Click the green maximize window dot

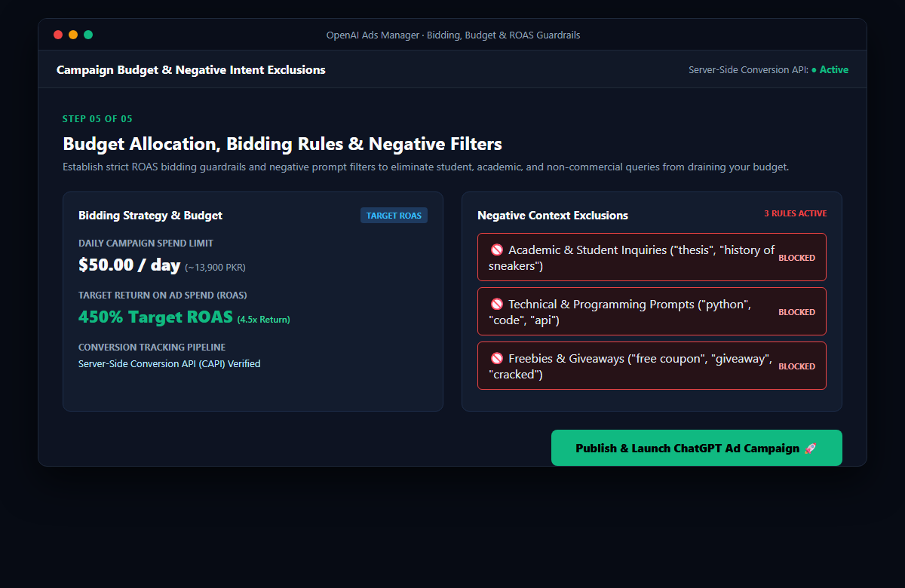[x=88, y=35]
